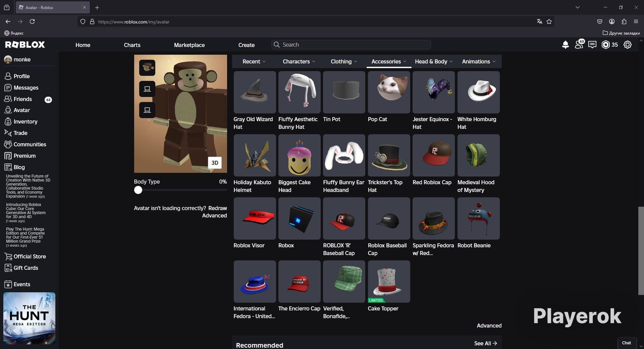Open the messages chat icon in top bar
Screen dimensions: 644x349
coord(592,45)
